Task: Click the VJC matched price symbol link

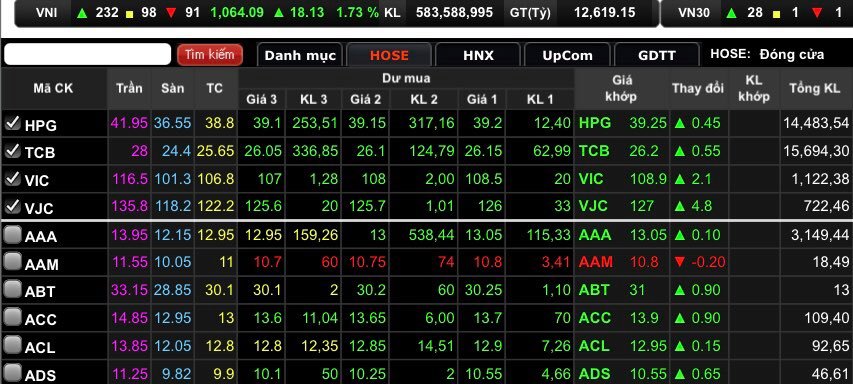Action: point(593,206)
